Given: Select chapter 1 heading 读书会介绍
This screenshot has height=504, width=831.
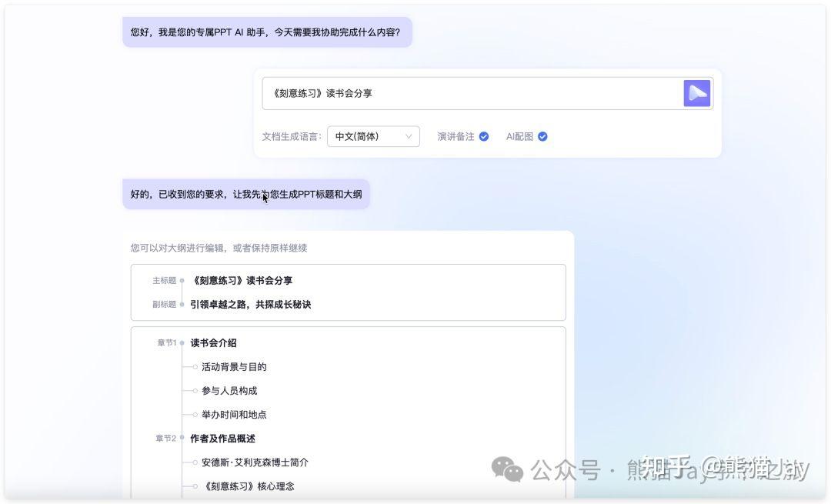Looking at the screenshot, I should click(214, 343).
